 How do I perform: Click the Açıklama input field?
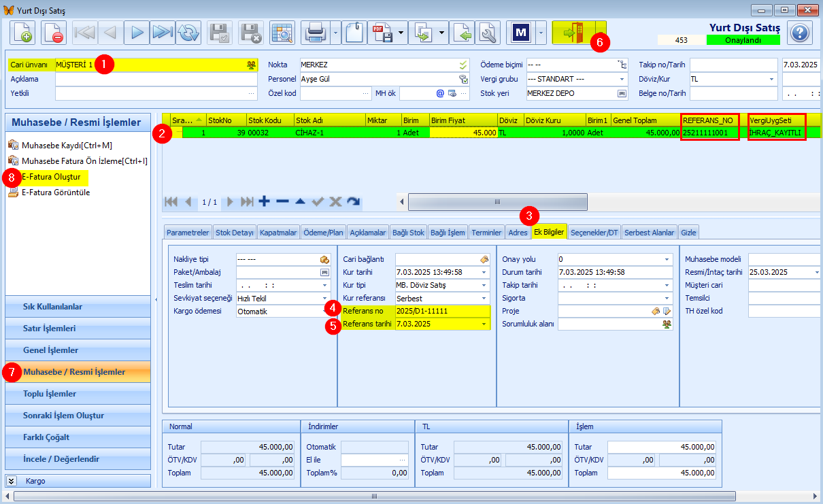(x=156, y=79)
